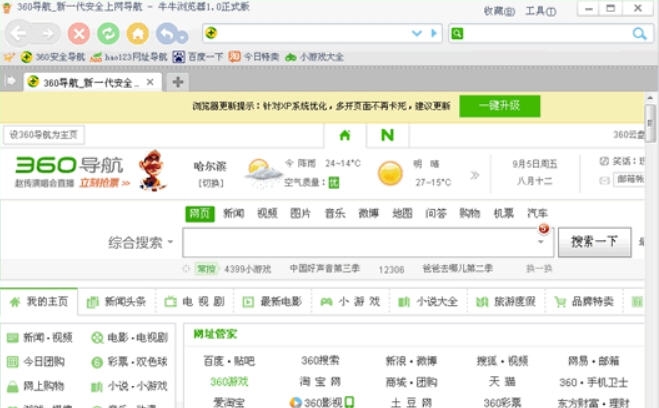Open the 工具 menu in title bar
This screenshot has height=408, width=659.
540,11
